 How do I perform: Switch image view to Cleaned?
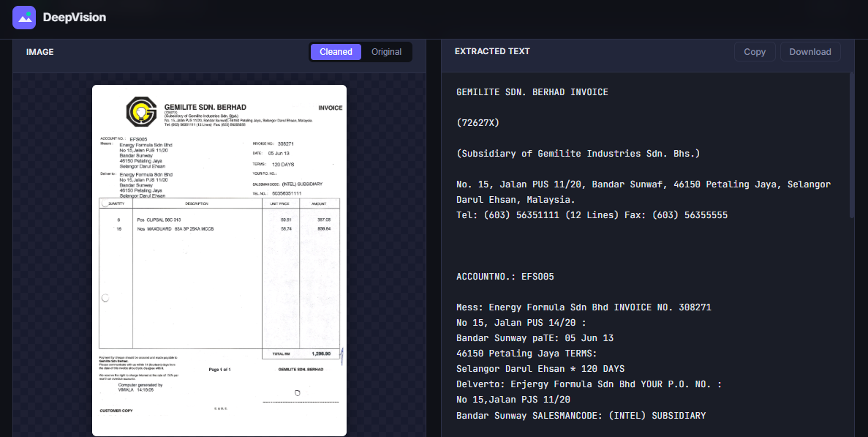336,52
